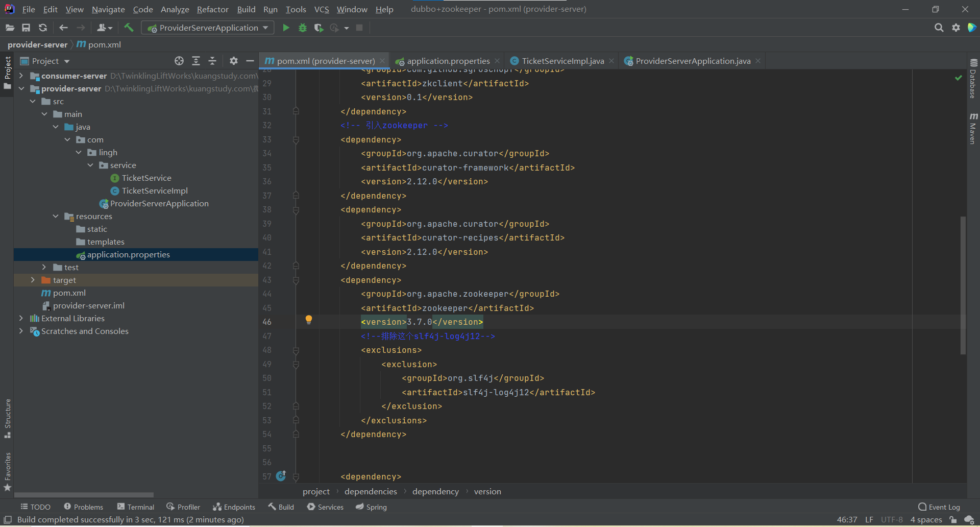Image resolution: width=980 pixels, height=527 pixels.
Task: Navigate Back arrow in toolbar
Action: click(x=63, y=28)
